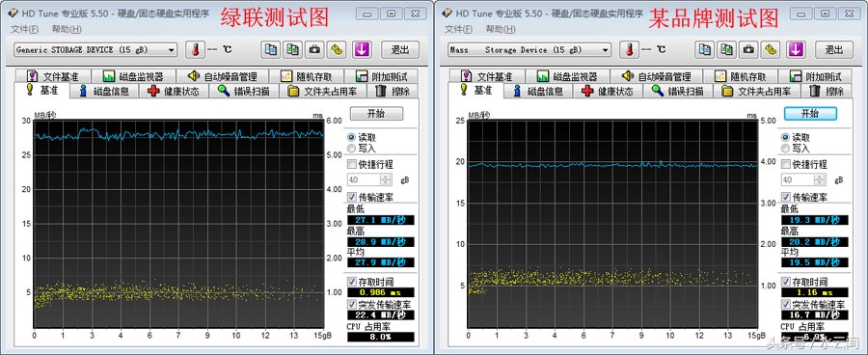The image size is (868, 355).
Task: Open 磁盘监视器 tab in left window
Action: (133, 76)
